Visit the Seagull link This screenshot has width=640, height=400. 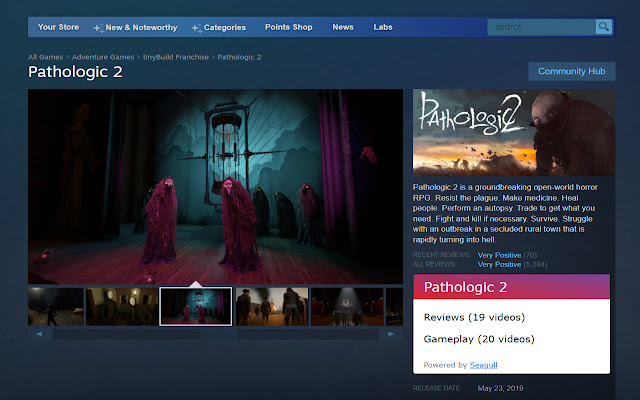click(483, 365)
